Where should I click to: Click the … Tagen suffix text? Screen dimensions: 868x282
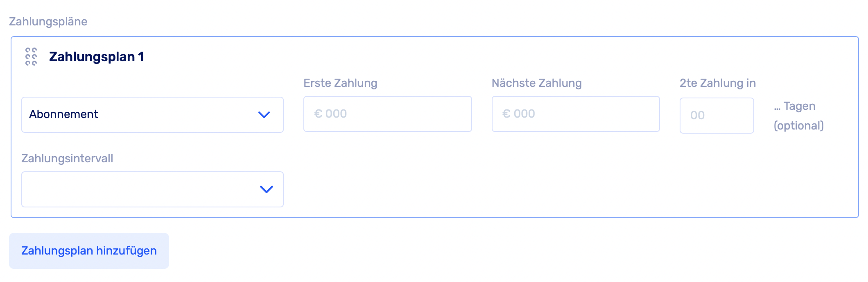795,106
